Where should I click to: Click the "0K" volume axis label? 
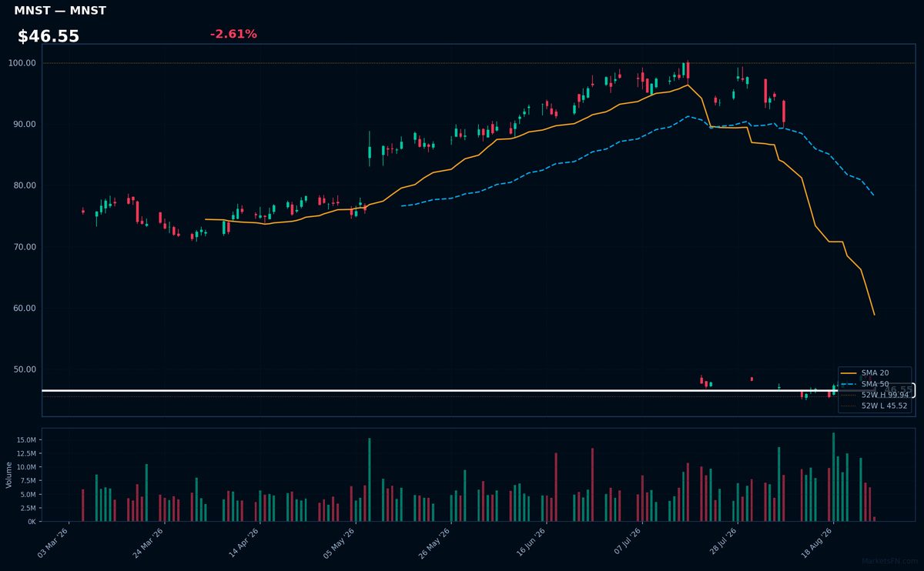click(32, 522)
